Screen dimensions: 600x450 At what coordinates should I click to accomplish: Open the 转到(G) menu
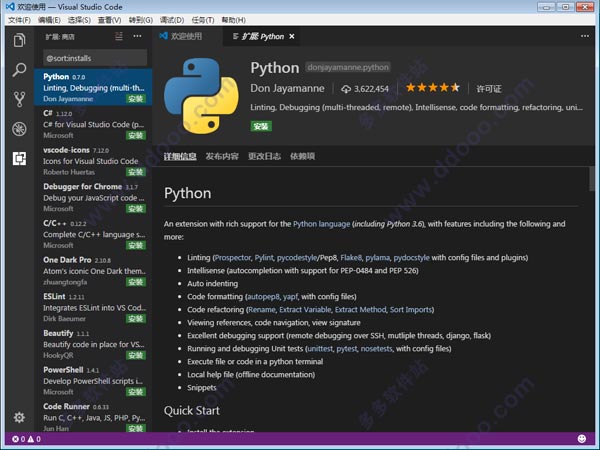141,20
